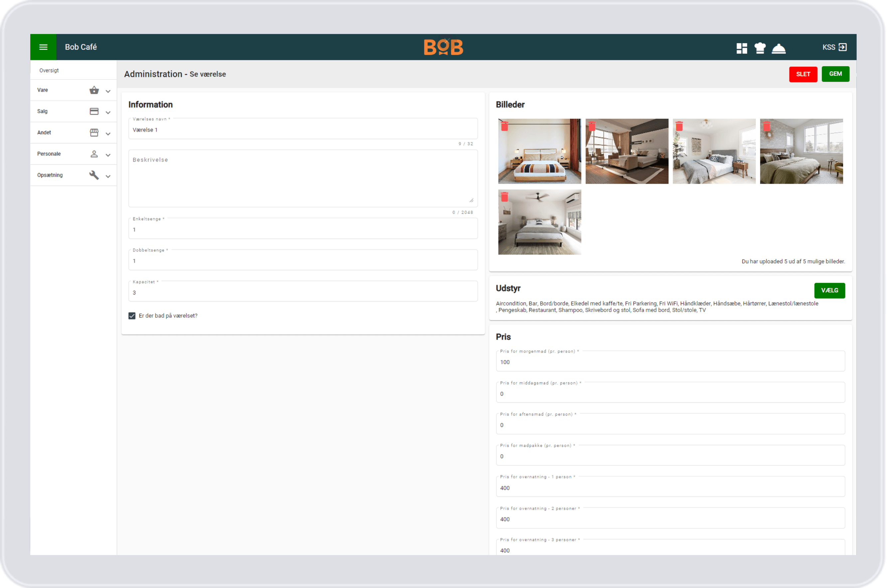
Task: Click into the Beskrivelse text area
Action: 303,178
